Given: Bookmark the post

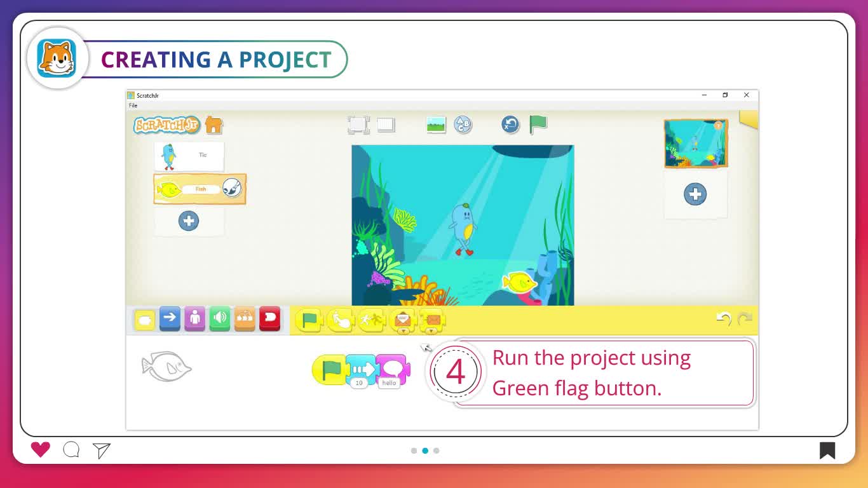Looking at the screenshot, I should pos(827,451).
